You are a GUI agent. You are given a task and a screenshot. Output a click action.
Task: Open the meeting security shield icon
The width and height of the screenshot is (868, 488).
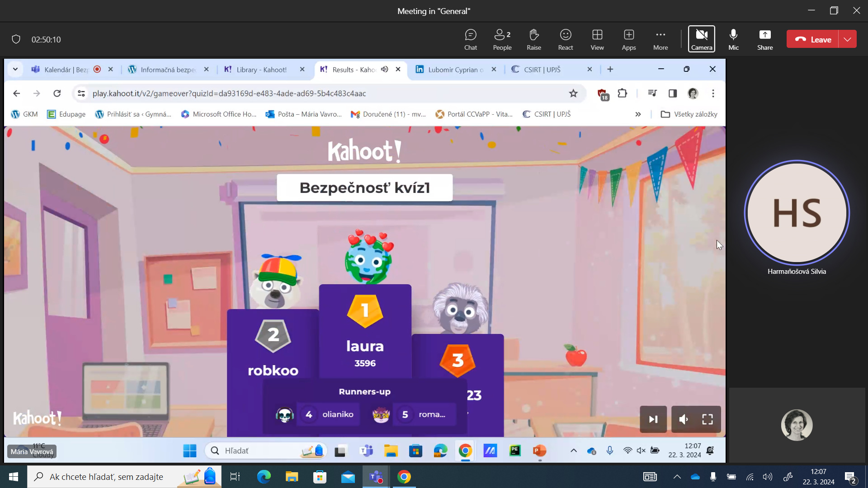(16, 39)
